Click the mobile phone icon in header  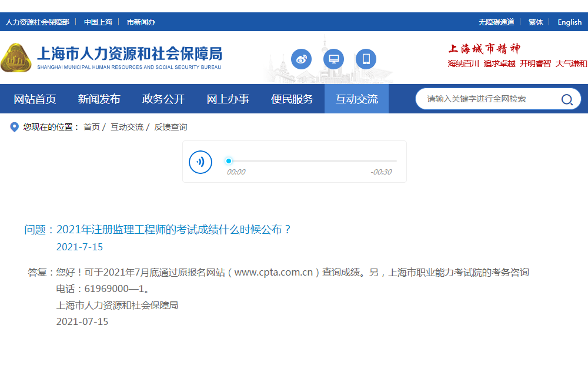pos(366,59)
